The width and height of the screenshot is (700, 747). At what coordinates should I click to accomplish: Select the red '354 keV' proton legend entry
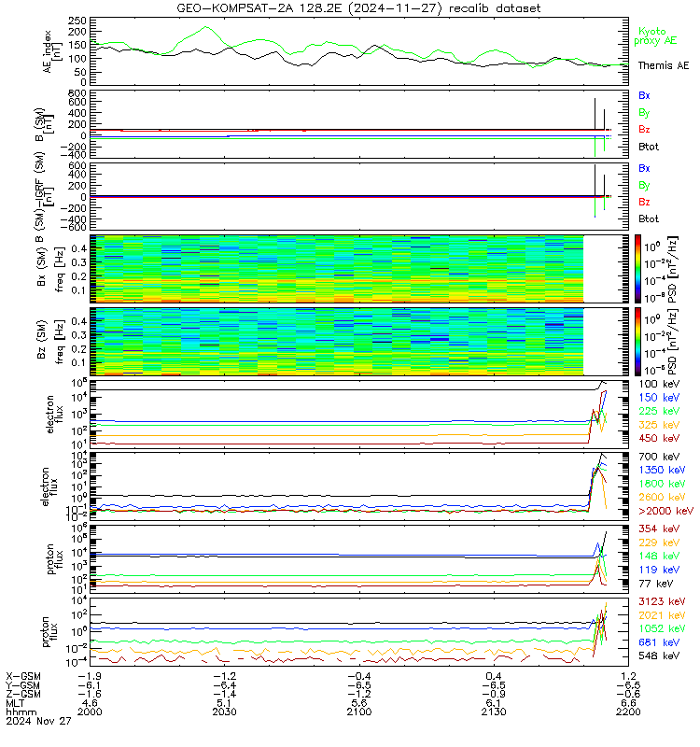[x=659, y=529]
